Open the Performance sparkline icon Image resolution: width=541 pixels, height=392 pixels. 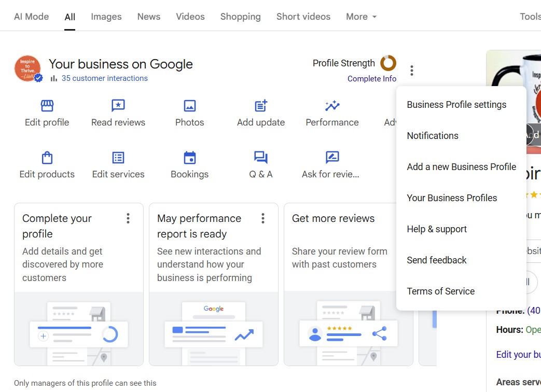coord(332,105)
